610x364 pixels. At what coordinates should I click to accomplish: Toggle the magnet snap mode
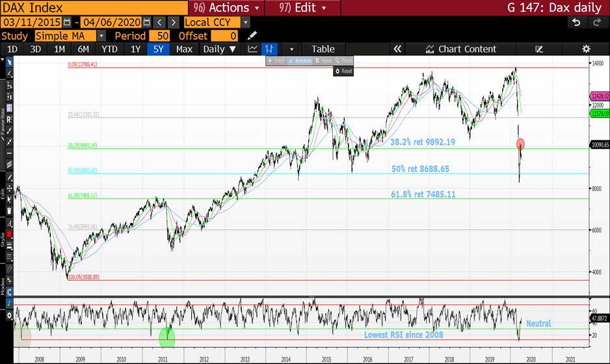[9, 291]
